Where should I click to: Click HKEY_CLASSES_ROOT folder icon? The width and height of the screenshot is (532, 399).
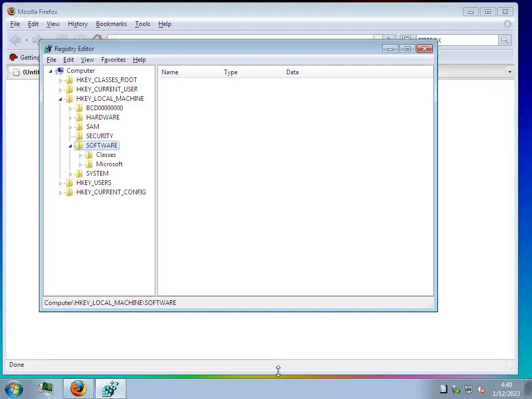pyautogui.click(x=69, y=79)
